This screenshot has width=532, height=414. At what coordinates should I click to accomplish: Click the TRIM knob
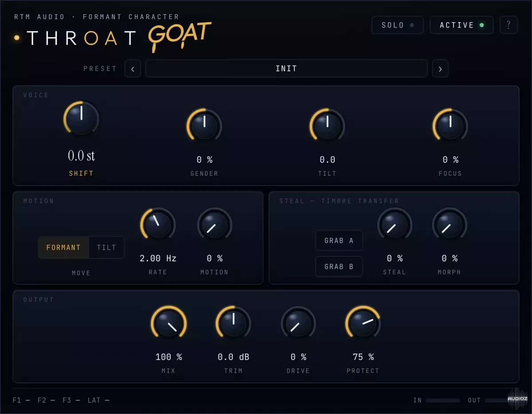click(233, 323)
